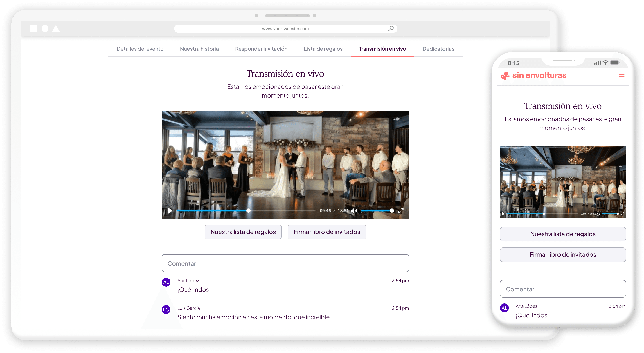Click the search icon in browser address bar

[391, 28]
